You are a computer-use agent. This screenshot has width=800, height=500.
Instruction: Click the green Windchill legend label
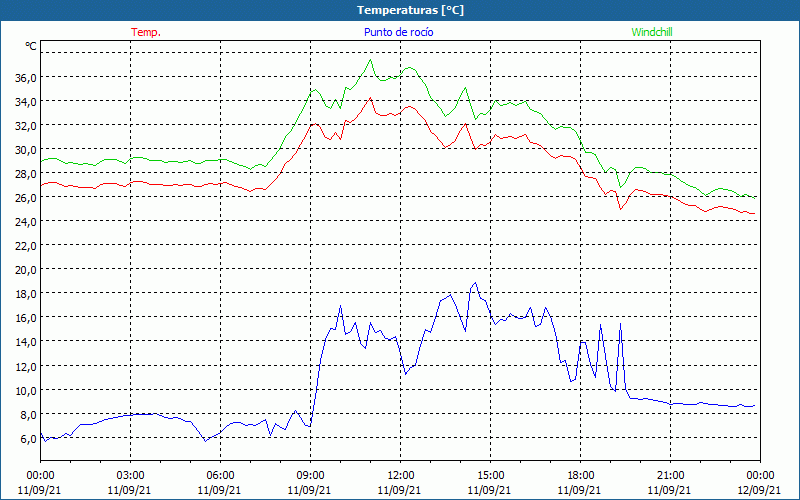tap(652, 32)
